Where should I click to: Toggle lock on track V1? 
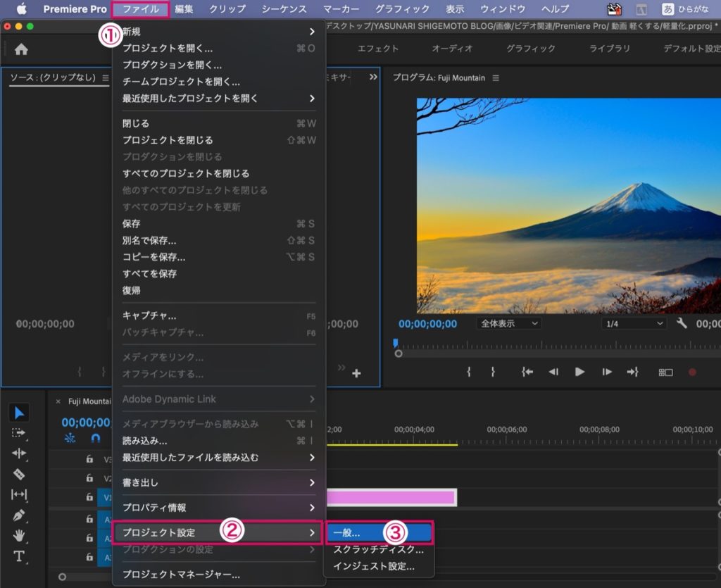89,497
